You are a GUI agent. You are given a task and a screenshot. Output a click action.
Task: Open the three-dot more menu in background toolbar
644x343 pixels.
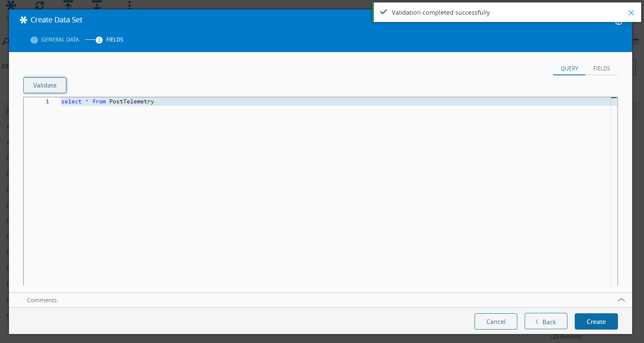pyautogui.click(x=130, y=5)
